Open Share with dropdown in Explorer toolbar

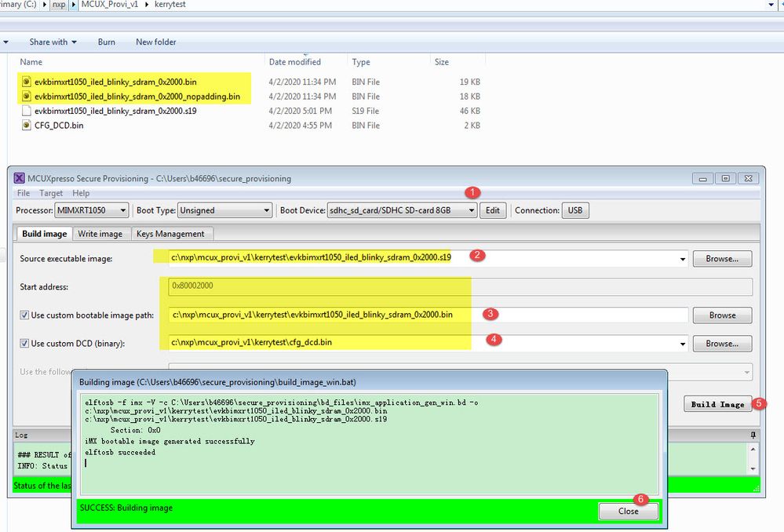point(53,42)
